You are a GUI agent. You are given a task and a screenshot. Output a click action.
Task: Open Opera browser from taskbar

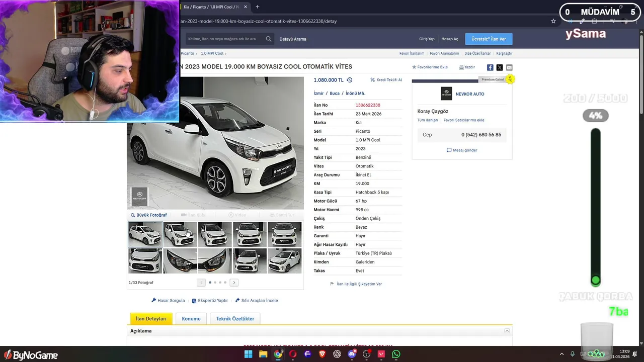tap(293, 354)
